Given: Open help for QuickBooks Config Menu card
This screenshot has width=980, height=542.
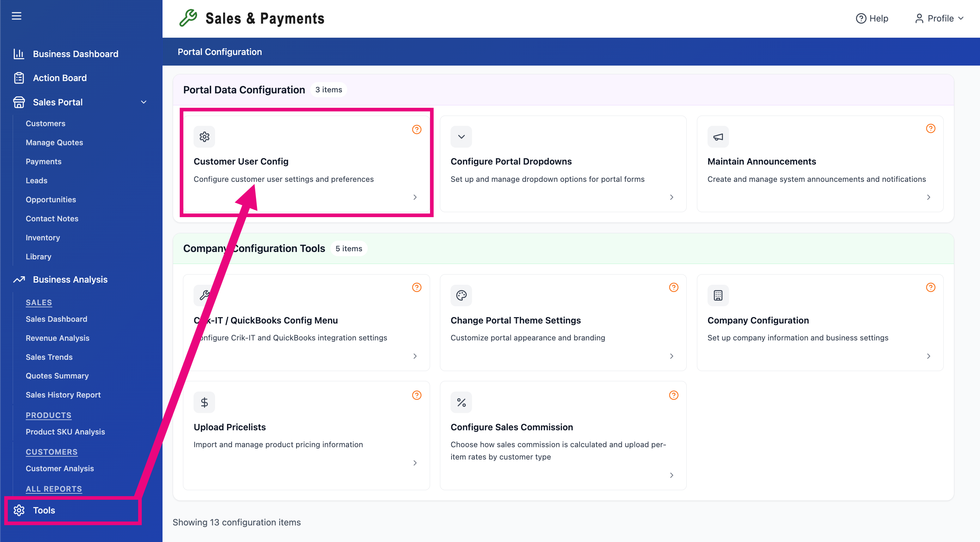Looking at the screenshot, I should (417, 287).
